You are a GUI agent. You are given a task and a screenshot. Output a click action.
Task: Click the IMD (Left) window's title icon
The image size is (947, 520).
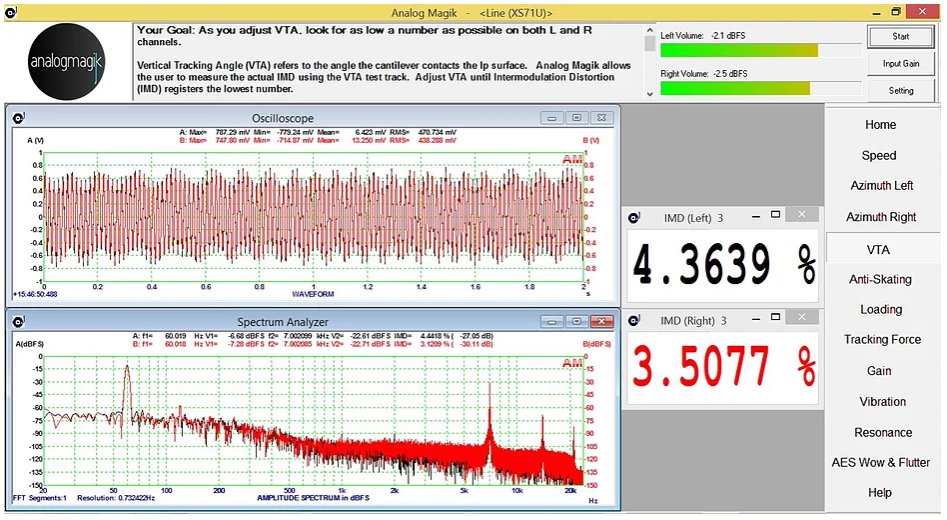[635, 217]
